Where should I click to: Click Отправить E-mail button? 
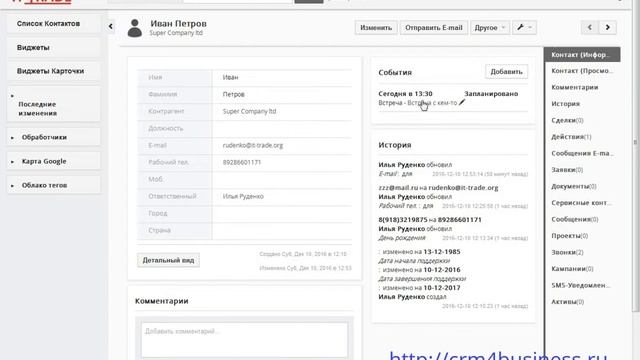click(433, 27)
